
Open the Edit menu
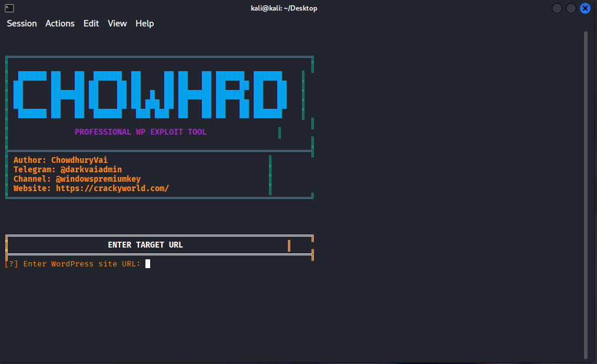pos(91,24)
